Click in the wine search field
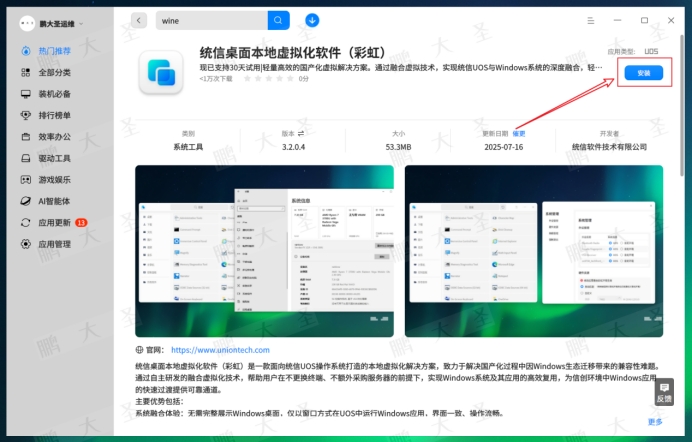 pos(211,21)
